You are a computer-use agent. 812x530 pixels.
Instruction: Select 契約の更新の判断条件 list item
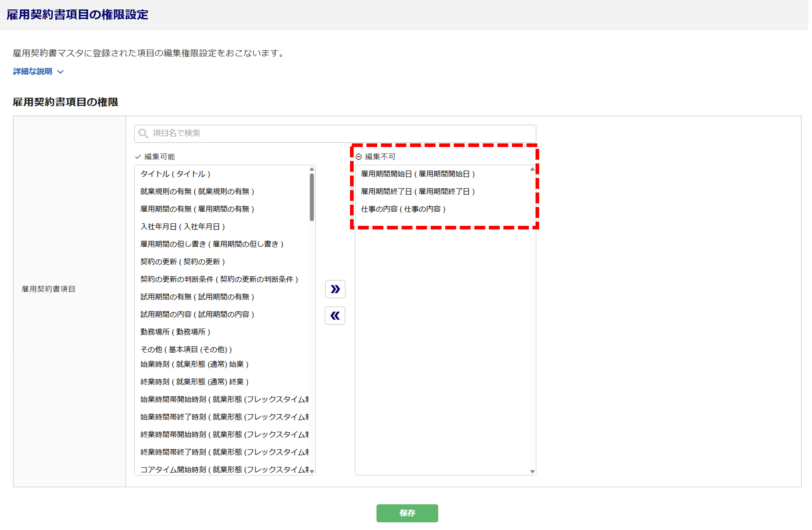click(219, 279)
